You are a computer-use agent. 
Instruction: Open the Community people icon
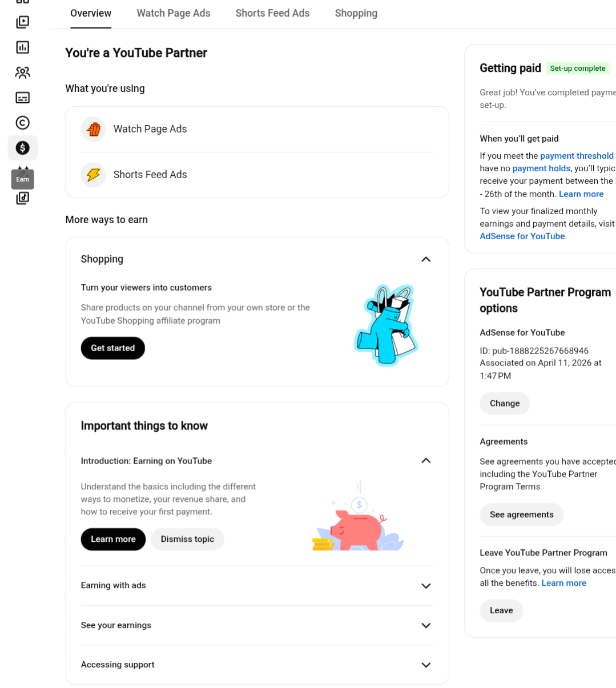[22, 73]
